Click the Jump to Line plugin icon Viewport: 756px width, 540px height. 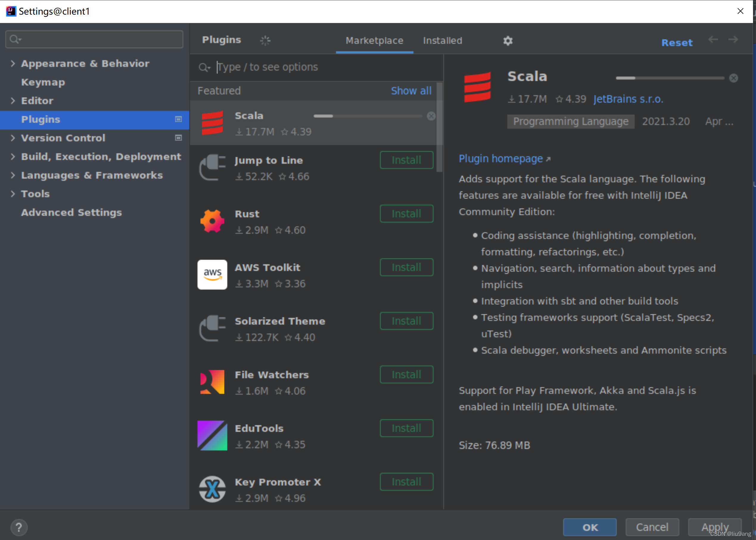tap(212, 168)
